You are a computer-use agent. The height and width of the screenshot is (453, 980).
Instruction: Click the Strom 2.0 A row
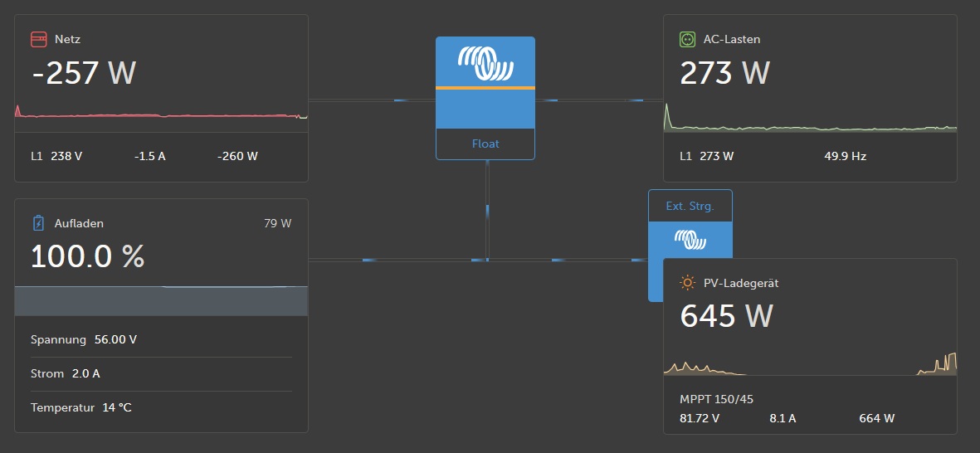click(x=66, y=373)
